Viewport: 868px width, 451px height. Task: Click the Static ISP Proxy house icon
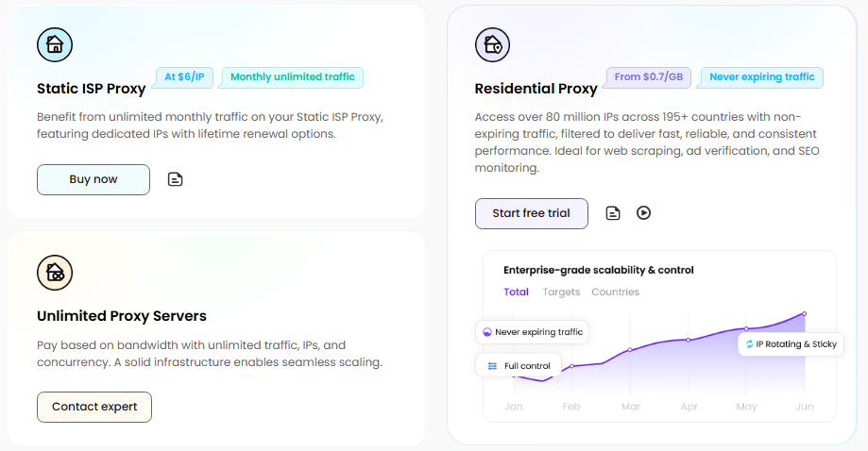tap(55, 44)
